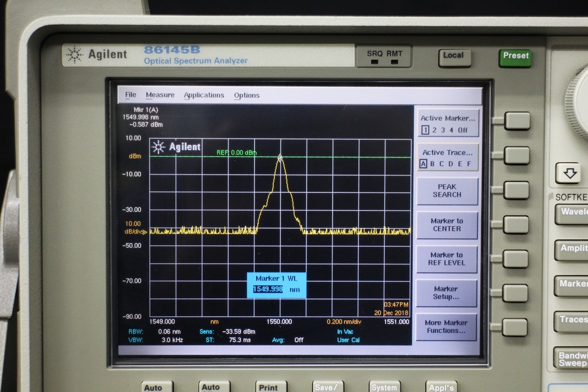This screenshot has width=588, height=392.
Task: Open the Applications menu
Action: point(204,95)
